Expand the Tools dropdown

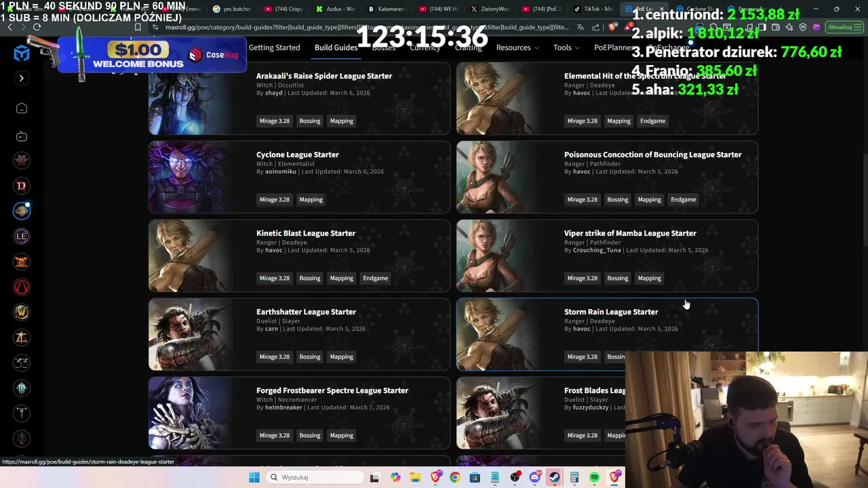click(566, 47)
